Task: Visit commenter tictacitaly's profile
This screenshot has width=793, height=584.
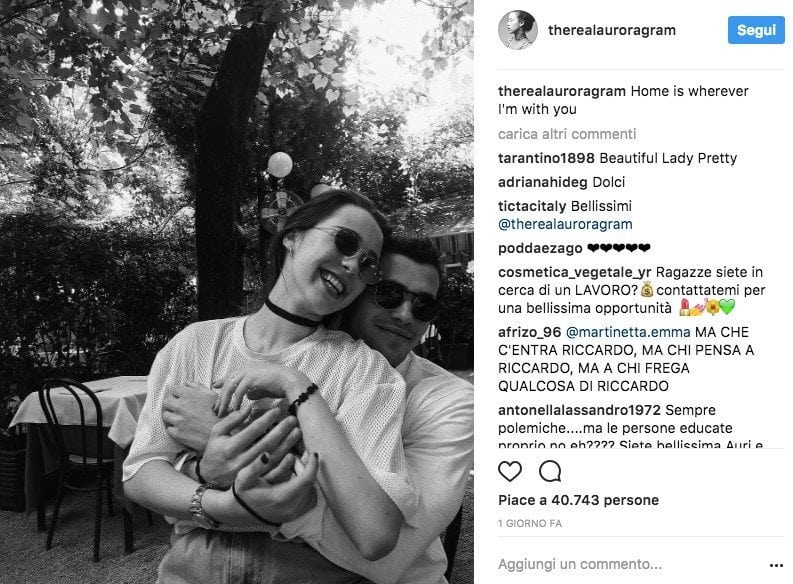Action: (532, 206)
